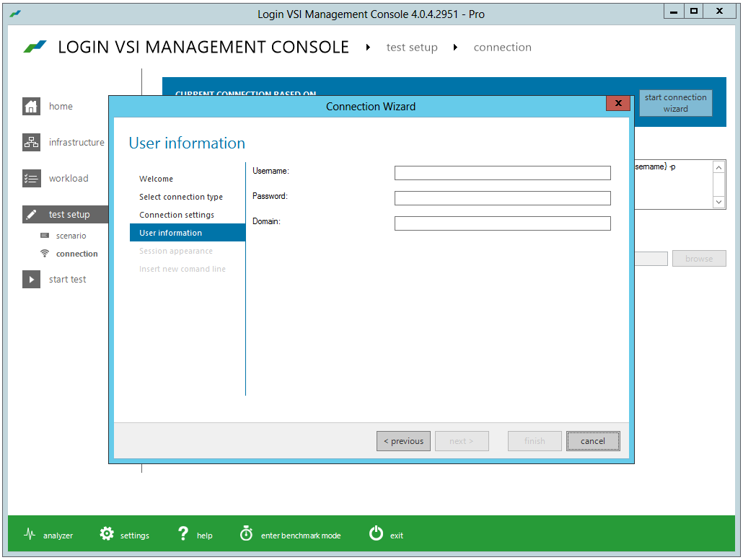Open the scenario sub-item

coord(71,236)
